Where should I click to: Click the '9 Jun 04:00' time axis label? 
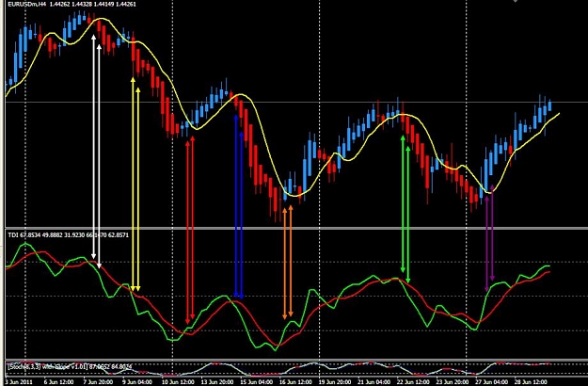point(136,382)
